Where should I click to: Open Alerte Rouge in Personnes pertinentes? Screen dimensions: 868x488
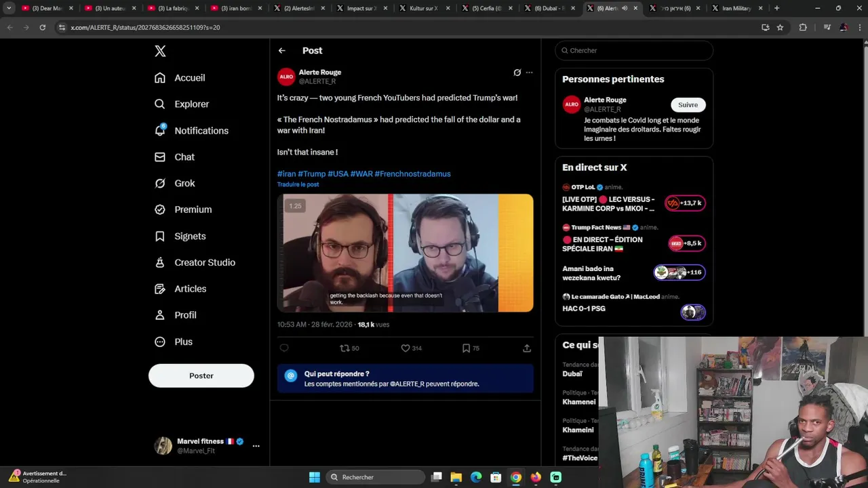tap(605, 100)
